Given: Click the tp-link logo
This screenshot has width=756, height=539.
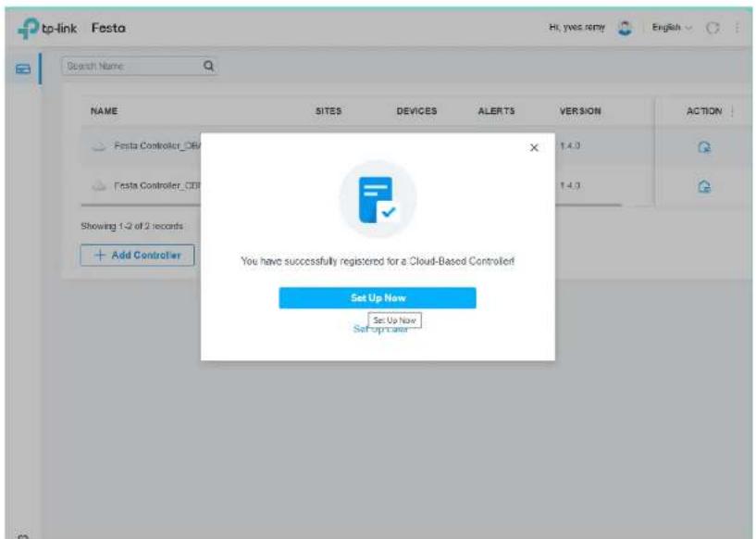Looking at the screenshot, I should [47, 29].
